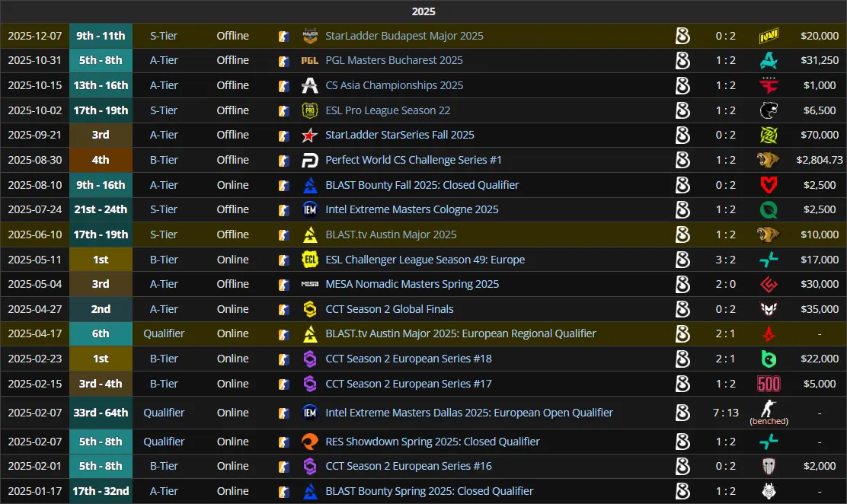Open MESA Nomadic Masters Spring 2025 link
847x504 pixels.
(411, 284)
